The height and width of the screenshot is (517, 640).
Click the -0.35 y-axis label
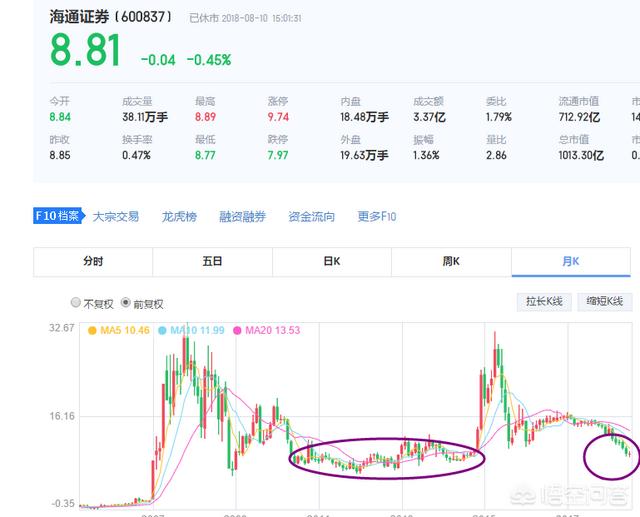click(63, 504)
